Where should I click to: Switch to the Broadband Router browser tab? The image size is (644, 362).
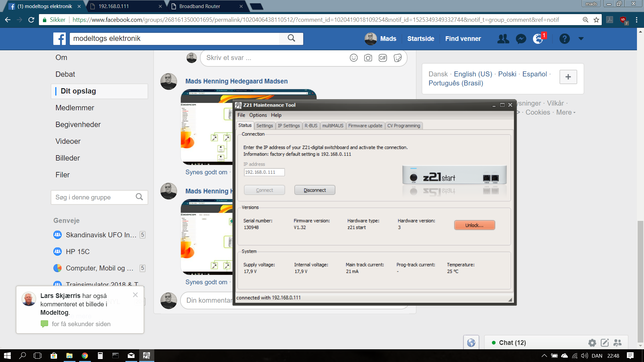click(207, 6)
